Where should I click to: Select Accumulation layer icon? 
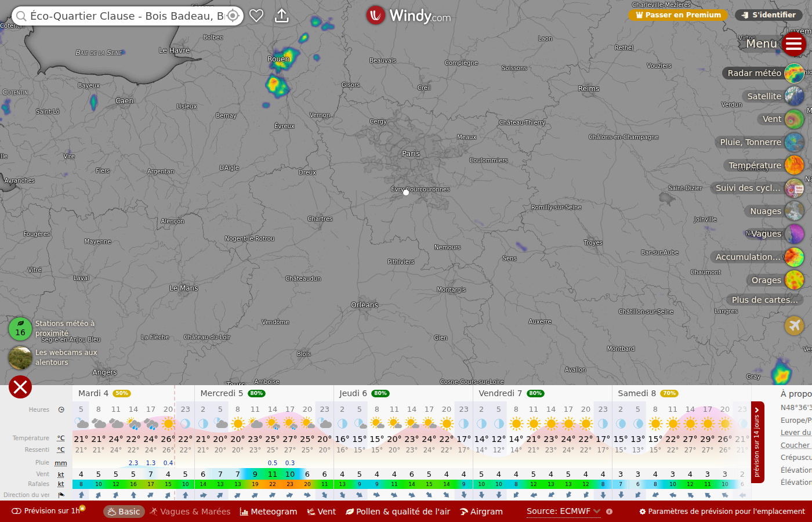[794, 257]
